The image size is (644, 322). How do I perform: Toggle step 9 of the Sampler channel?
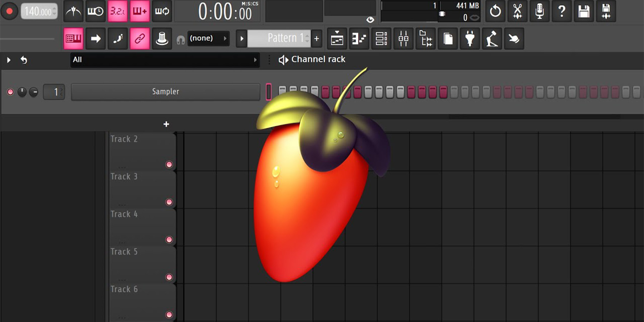368,92
